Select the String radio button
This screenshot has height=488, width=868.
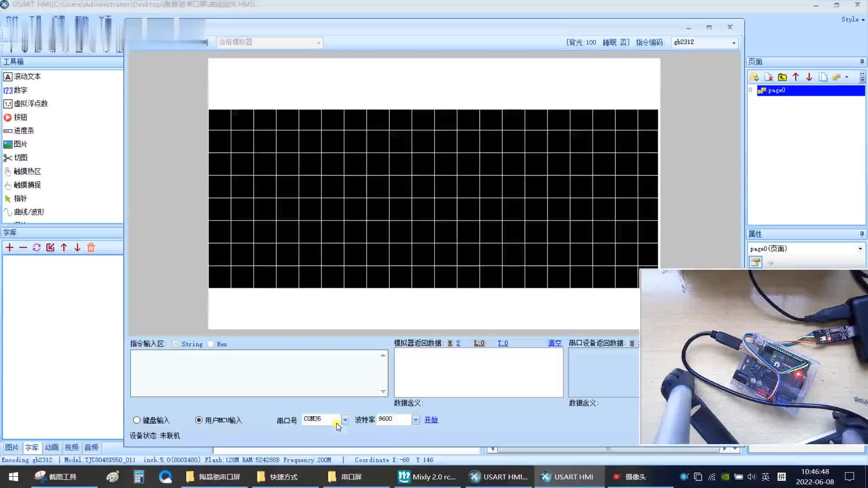click(177, 344)
